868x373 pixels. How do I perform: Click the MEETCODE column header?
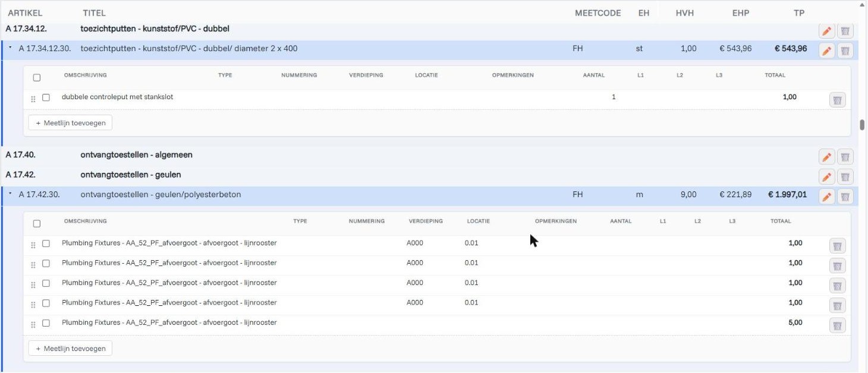(597, 13)
